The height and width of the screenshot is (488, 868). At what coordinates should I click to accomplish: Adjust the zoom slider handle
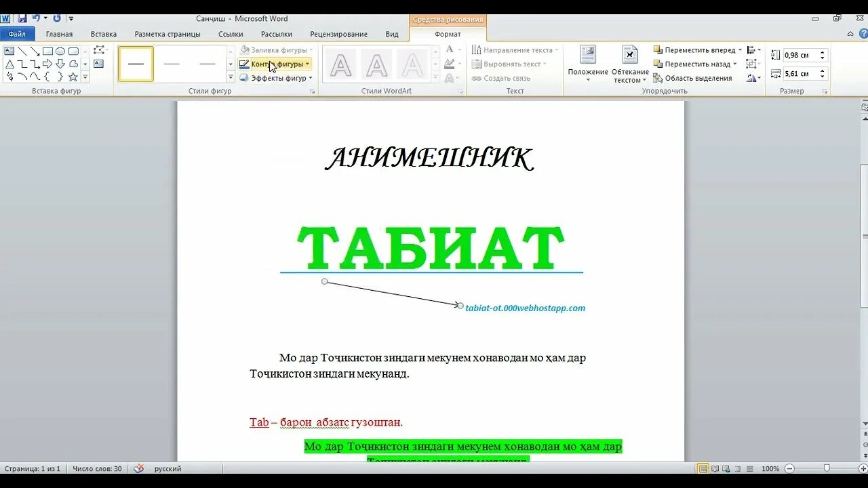pos(827,468)
